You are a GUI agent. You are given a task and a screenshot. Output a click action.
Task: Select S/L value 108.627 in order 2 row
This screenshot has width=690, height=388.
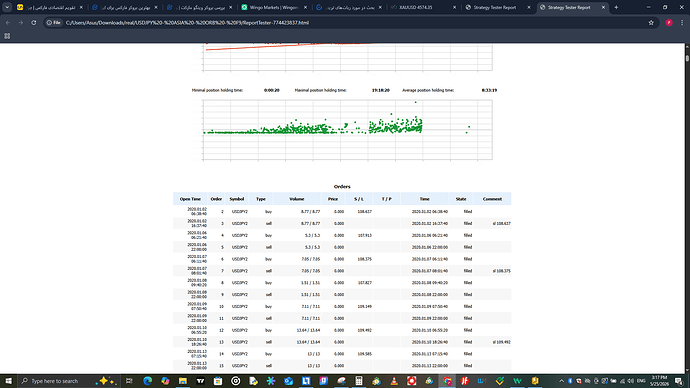(365, 212)
